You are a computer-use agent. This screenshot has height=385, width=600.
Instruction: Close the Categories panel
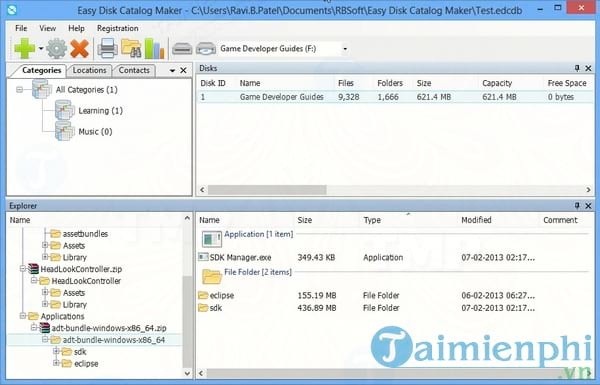[183, 70]
